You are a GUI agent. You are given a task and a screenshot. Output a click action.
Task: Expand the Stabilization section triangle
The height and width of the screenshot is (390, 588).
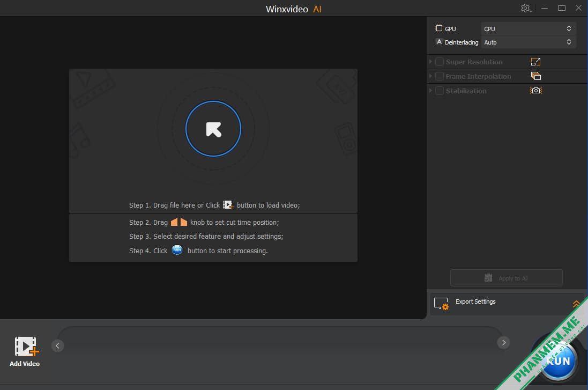430,91
